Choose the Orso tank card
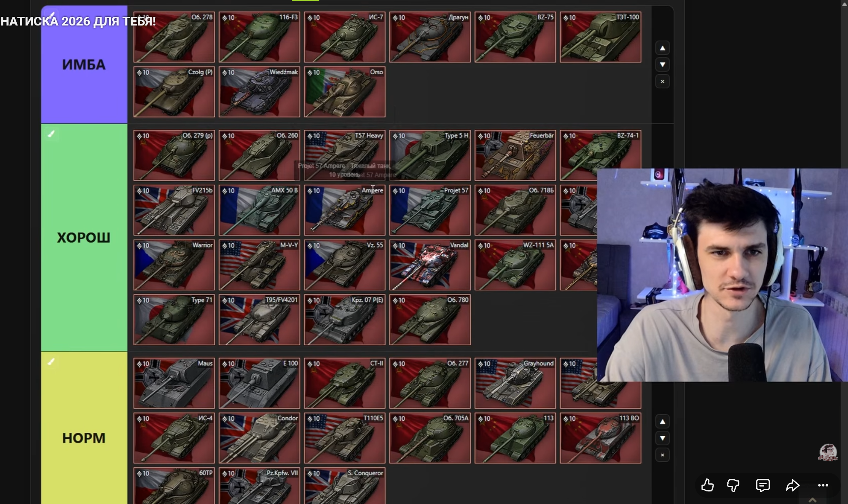 tap(344, 92)
